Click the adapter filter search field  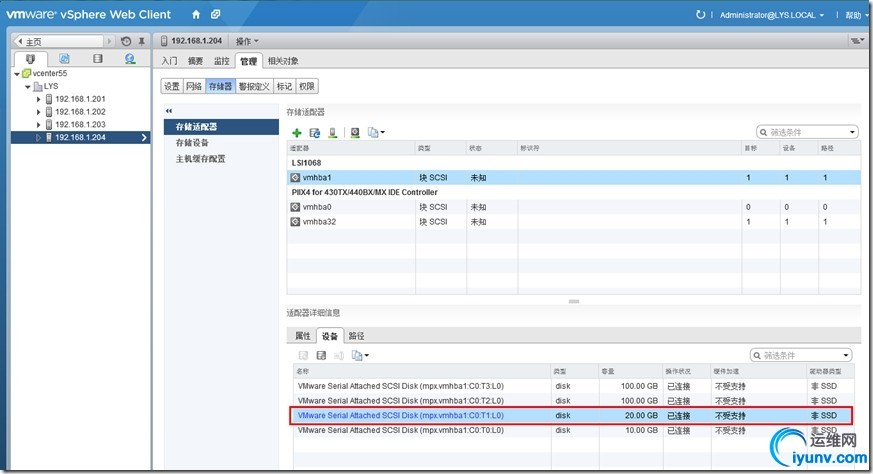pos(806,133)
